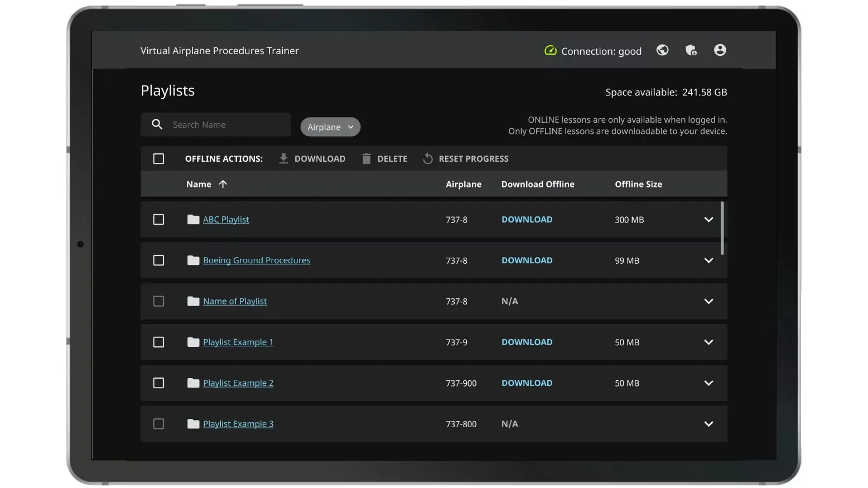Check the box for Boeing Ground Procedures
Screen dimensions: 868x488
[158, 260]
